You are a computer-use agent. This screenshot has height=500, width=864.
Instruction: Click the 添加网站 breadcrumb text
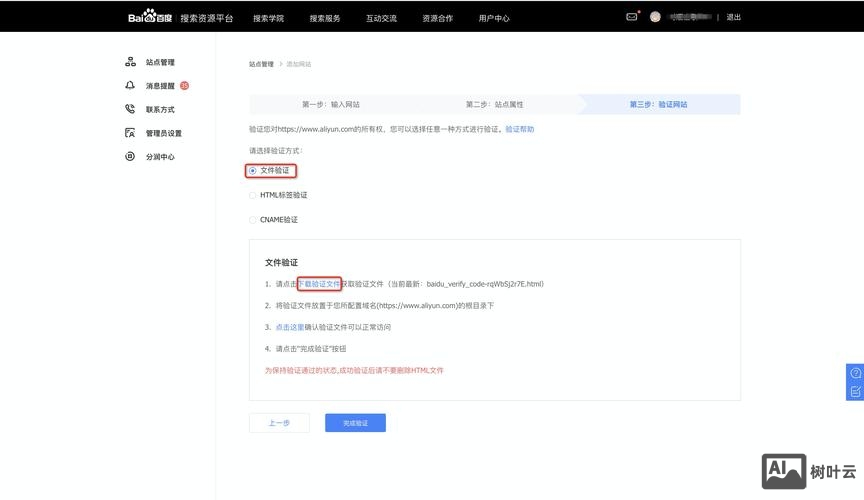click(299, 64)
